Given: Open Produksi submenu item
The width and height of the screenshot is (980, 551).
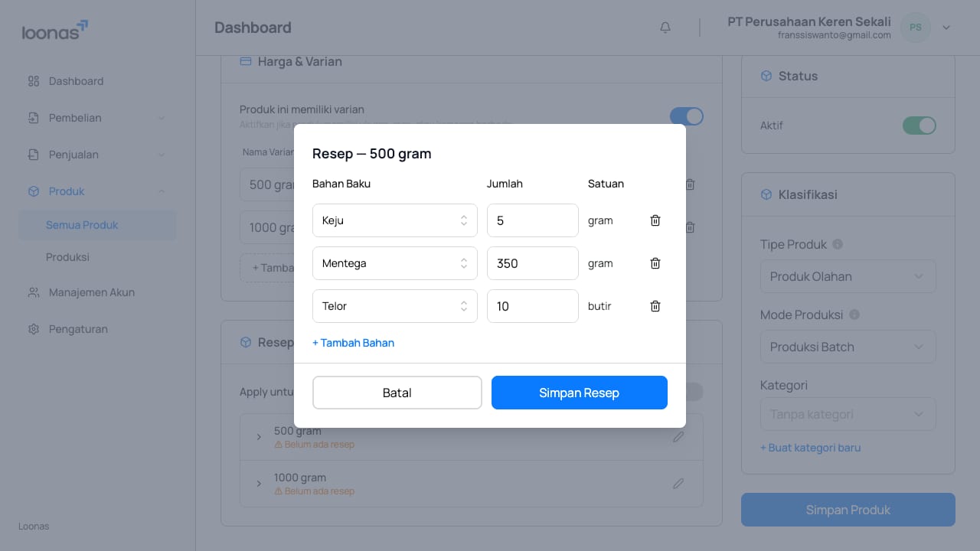Looking at the screenshot, I should tap(67, 257).
